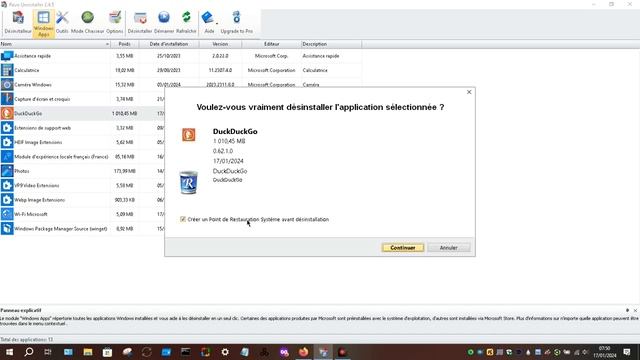Open the Windows Start menu
640x360 pixels.
pos(9,352)
